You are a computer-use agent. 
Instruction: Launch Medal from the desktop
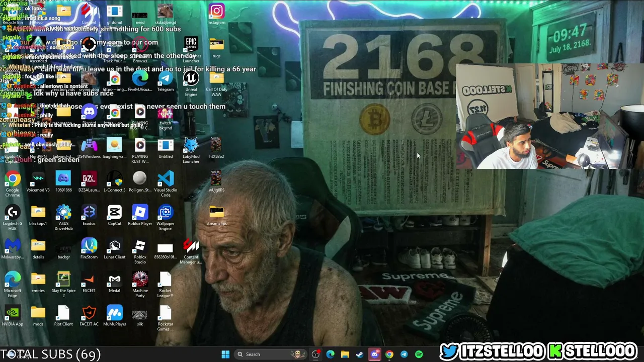[x=114, y=283]
